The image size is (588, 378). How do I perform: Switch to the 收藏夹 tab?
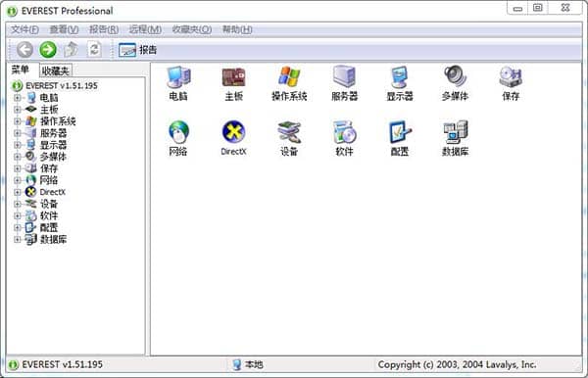(55, 71)
